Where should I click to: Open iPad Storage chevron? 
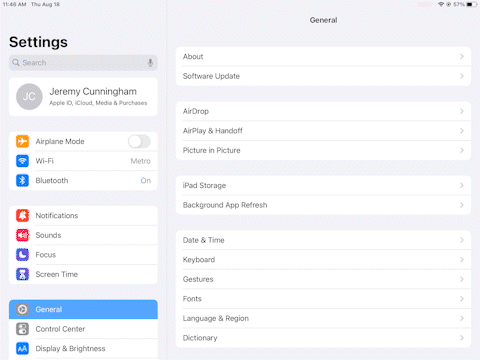click(x=462, y=185)
